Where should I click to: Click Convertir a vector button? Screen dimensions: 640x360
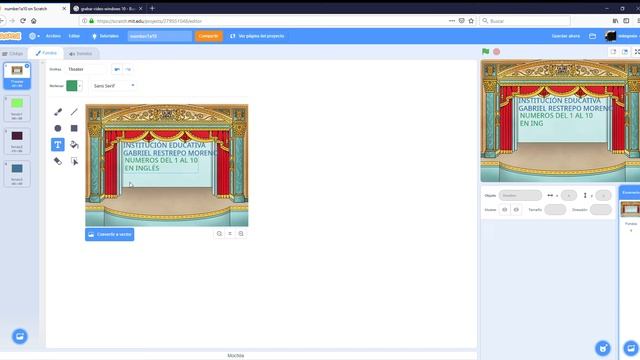(x=109, y=234)
